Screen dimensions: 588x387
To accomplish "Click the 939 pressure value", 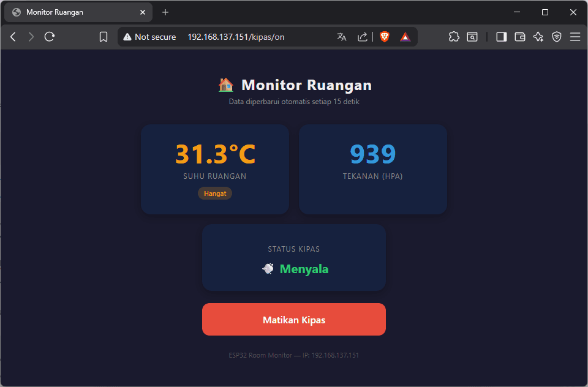I will coord(373,154).
